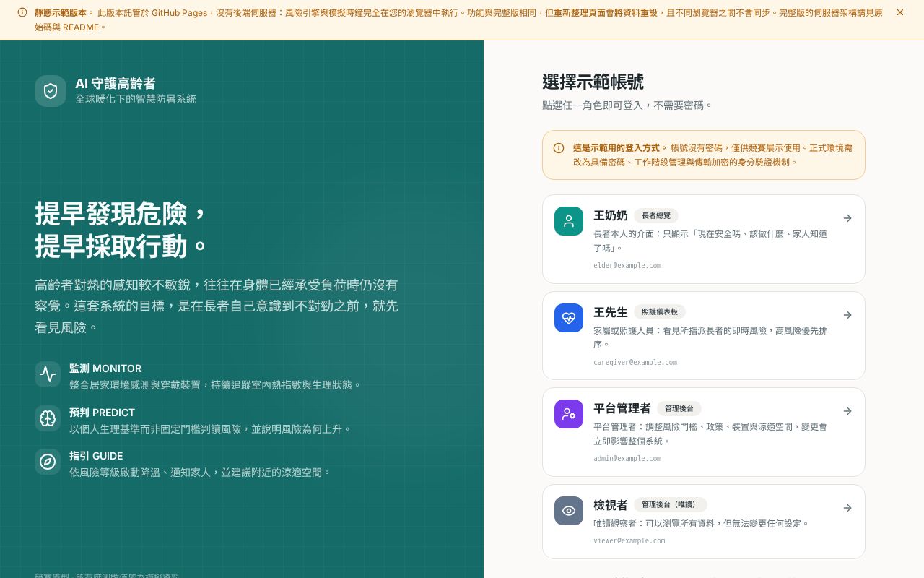Click the arrow on the 王先生 card
924x578 pixels.
(x=847, y=315)
